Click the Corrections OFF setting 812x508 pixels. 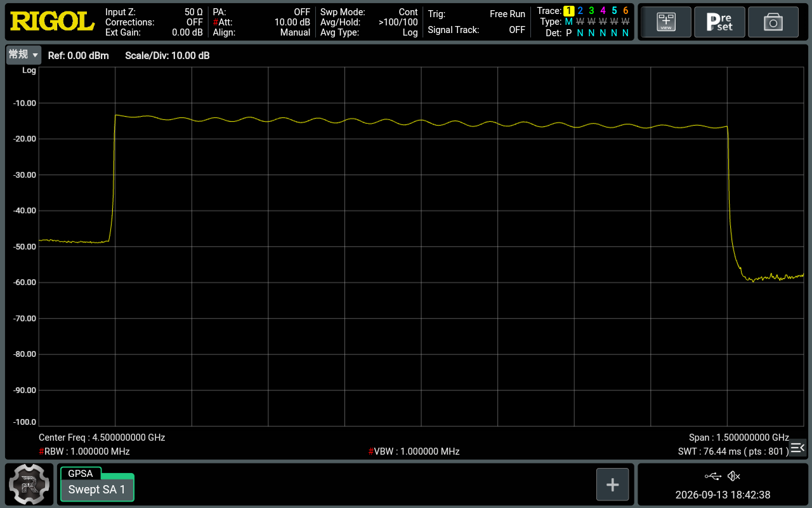pyautogui.click(x=154, y=22)
